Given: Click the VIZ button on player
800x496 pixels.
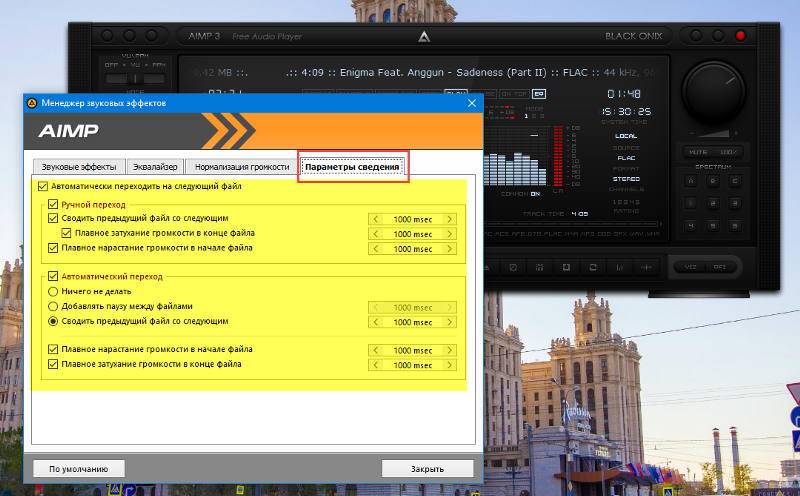Looking at the screenshot, I should pyautogui.click(x=690, y=267).
